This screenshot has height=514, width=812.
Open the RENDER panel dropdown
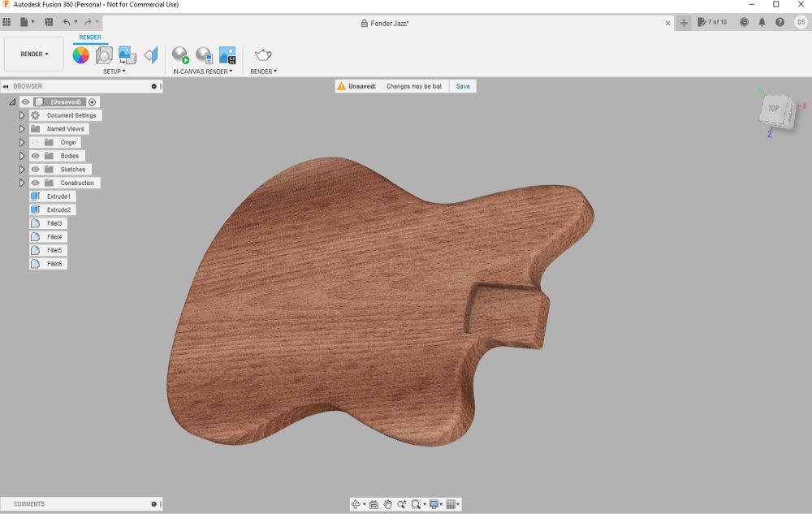(x=263, y=71)
